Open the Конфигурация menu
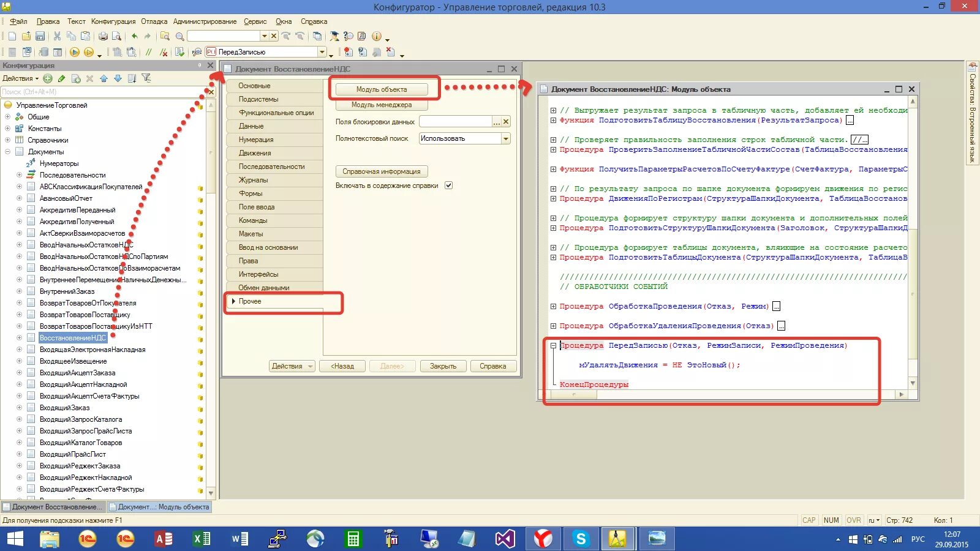This screenshot has height=551, width=980. (113, 21)
